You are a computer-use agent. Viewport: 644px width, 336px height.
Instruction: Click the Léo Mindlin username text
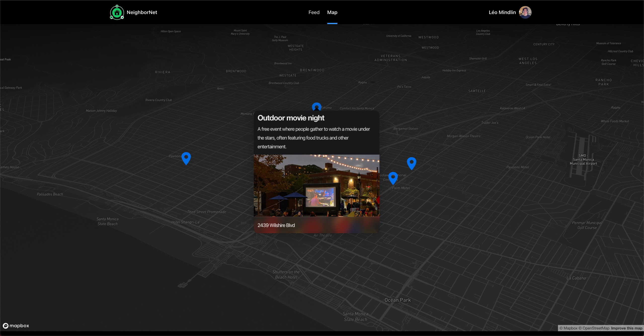pyautogui.click(x=502, y=12)
